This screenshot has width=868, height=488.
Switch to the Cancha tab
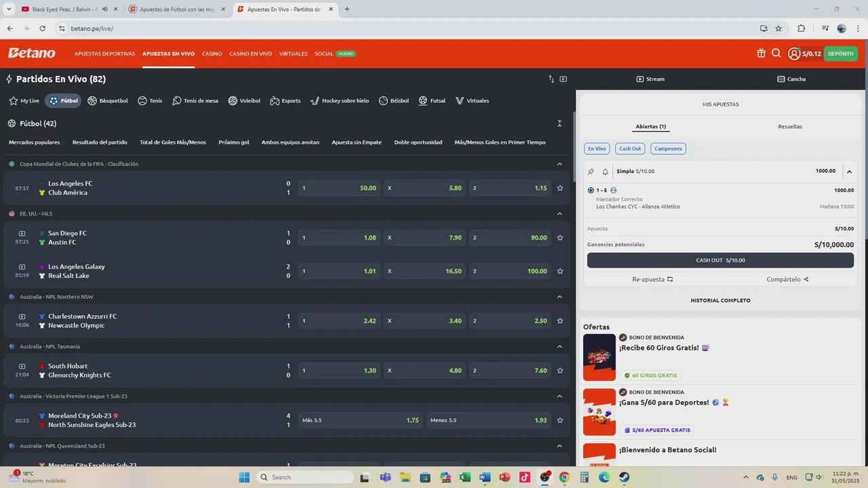[791, 79]
